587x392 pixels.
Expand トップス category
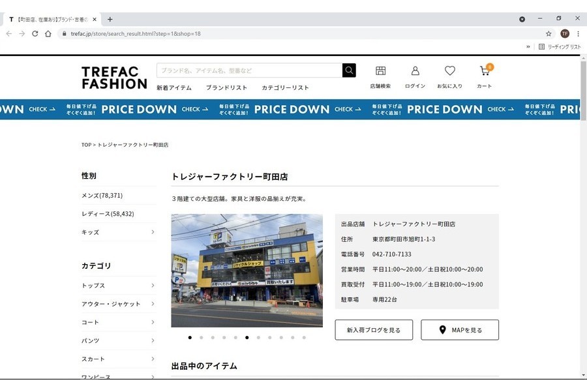pos(118,285)
